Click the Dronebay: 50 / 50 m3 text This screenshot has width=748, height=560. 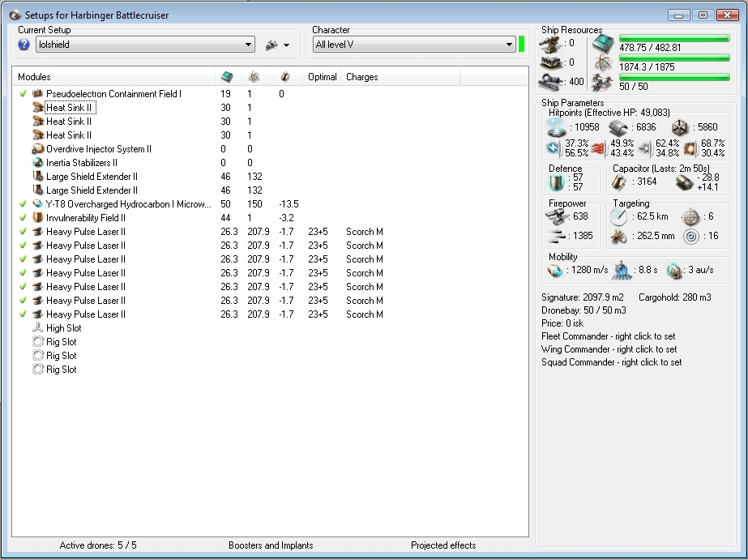pos(583,310)
